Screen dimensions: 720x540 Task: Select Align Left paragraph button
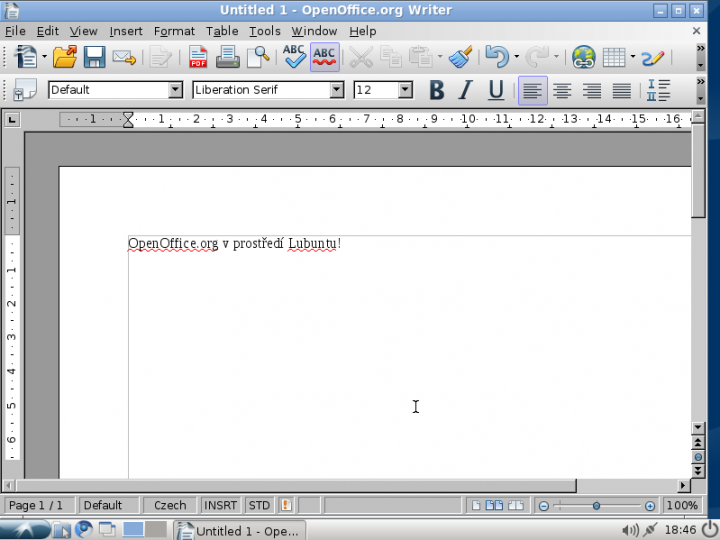click(x=533, y=90)
